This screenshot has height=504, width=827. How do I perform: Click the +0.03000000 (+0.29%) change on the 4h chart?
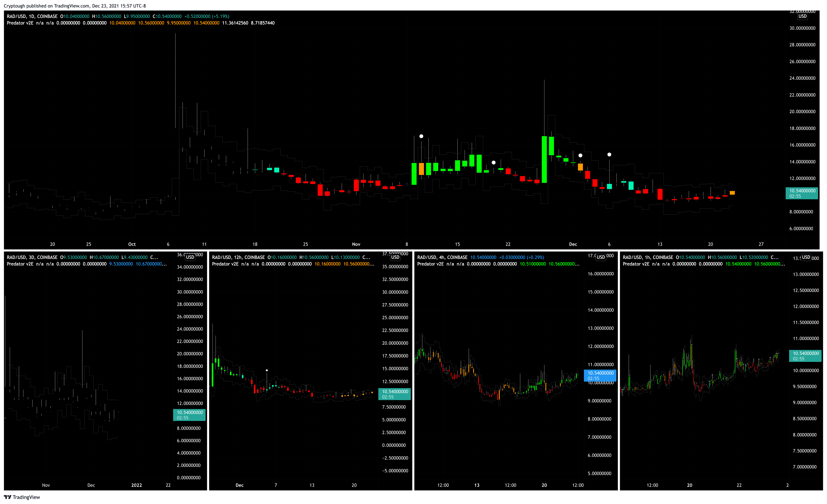(522, 257)
